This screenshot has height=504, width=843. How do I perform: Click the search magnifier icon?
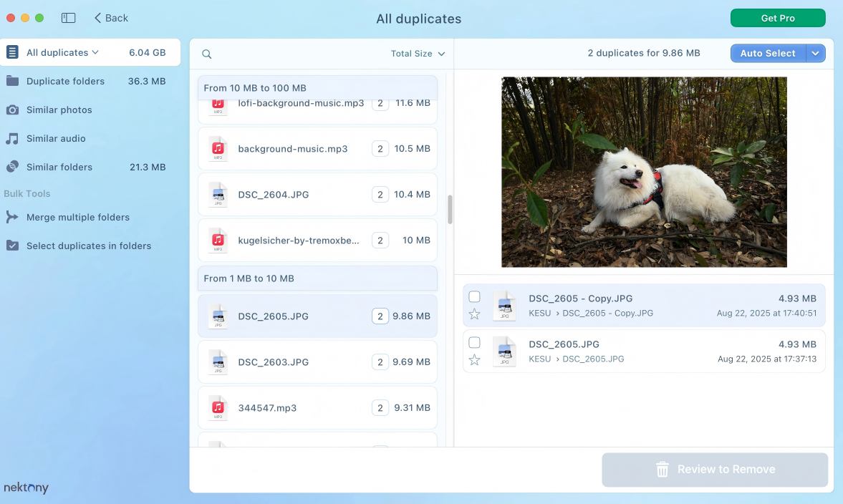(x=206, y=53)
